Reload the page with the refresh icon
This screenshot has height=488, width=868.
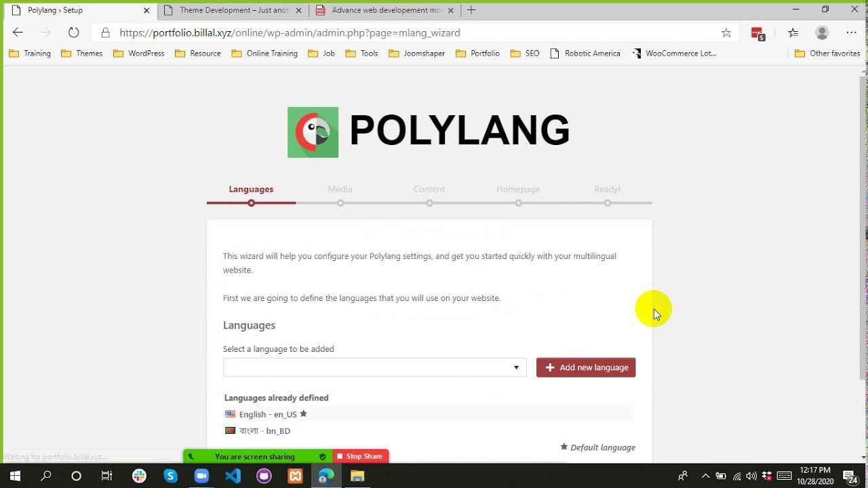[x=74, y=33]
